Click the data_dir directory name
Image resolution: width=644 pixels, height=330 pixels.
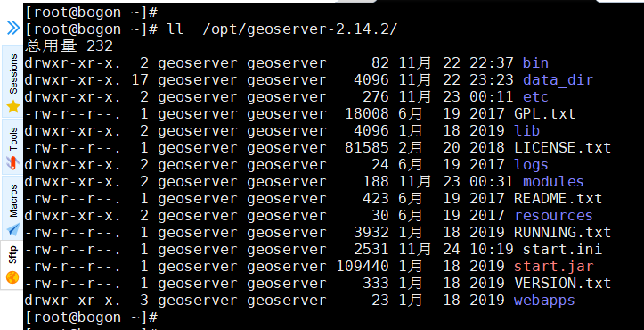(x=558, y=79)
